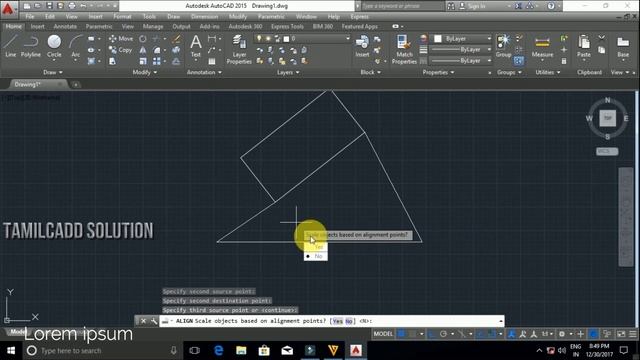This screenshot has width=640, height=360.
Task: Select the Line tool
Action: point(11,46)
